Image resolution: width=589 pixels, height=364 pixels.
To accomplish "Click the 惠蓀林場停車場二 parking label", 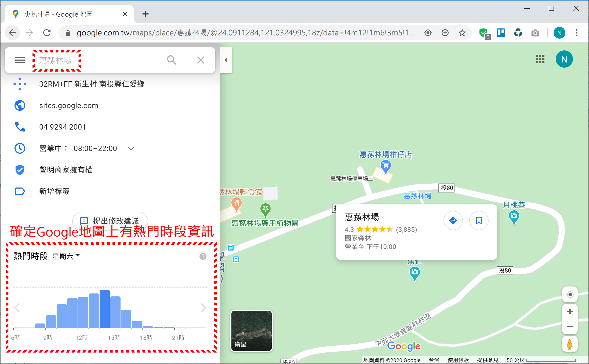I will [352, 179].
